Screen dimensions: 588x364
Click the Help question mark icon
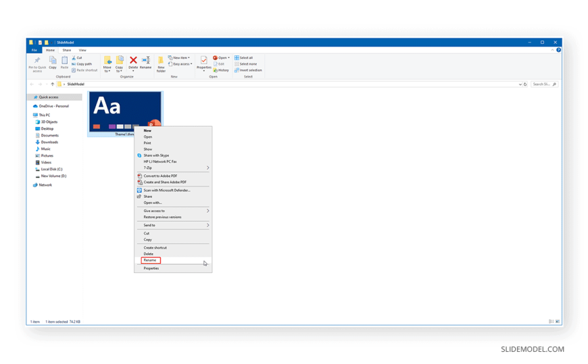click(x=558, y=50)
